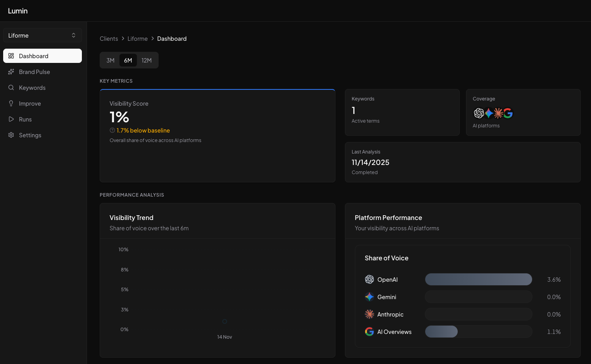Navigate to Clients via breadcrumb
591x364 pixels.
(109, 38)
